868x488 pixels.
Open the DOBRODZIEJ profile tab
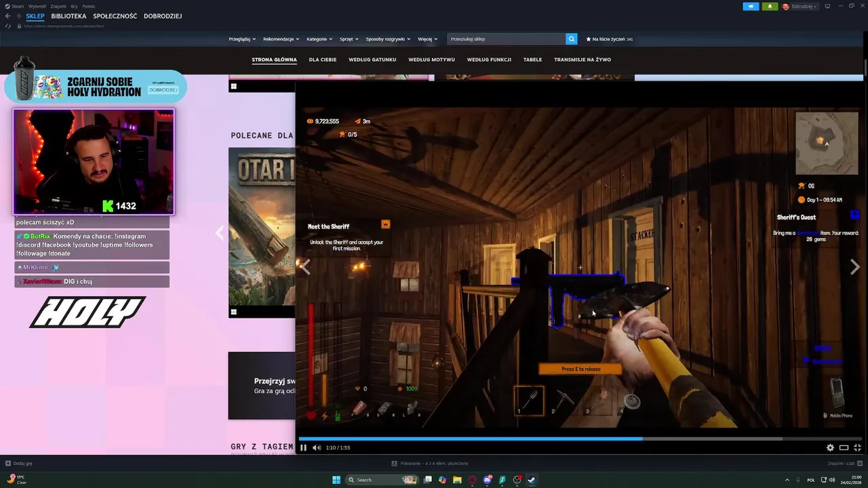click(163, 16)
